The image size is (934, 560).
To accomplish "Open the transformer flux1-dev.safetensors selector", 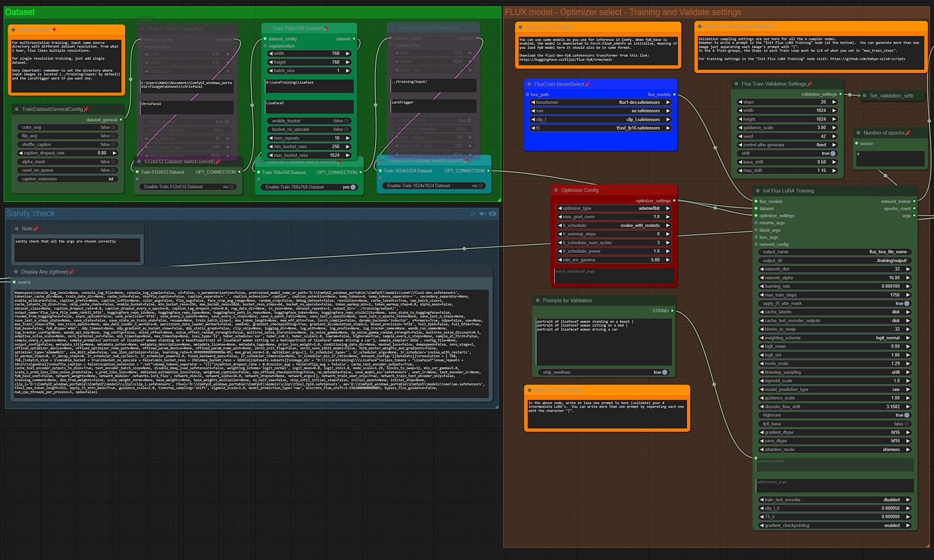I will tap(600, 102).
